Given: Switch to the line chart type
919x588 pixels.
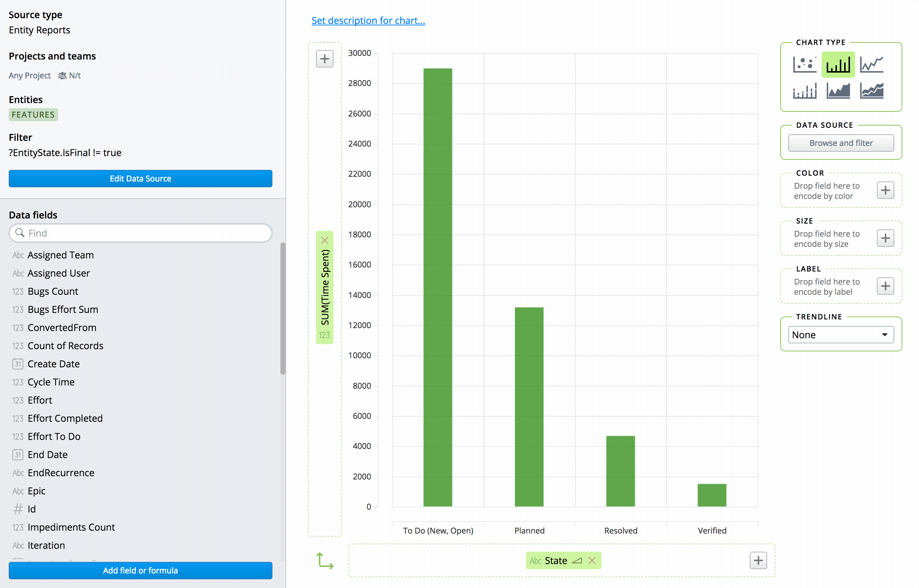Looking at the screenshot, I should pyautogui.click(x=871, y=64).
